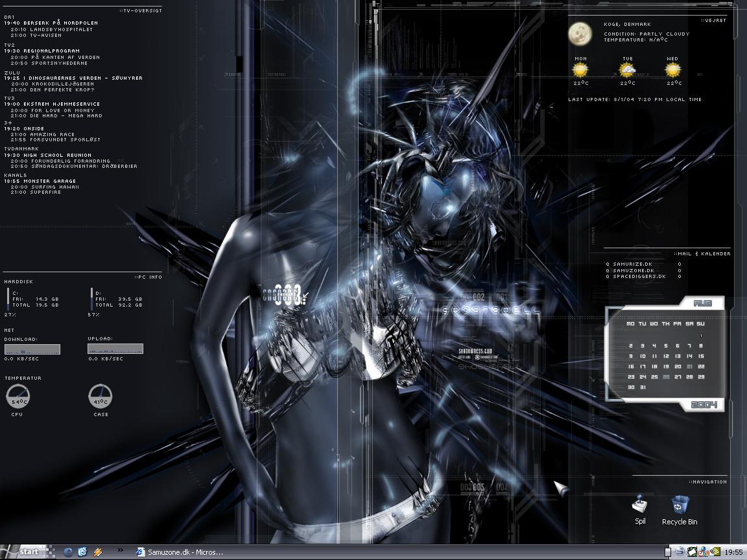Image resolution: width=747 pixels, height=560 pixels.
Task: Click the CPU temperature gauge
Action: 18,397
